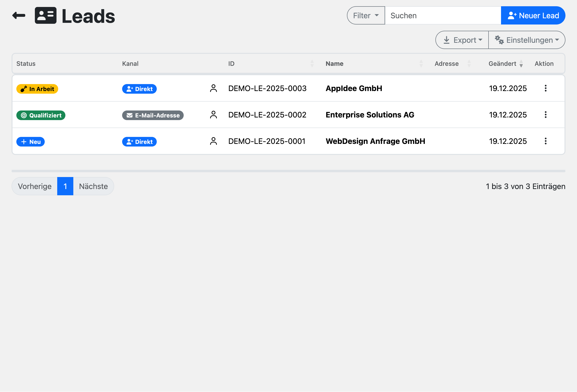Expand the Export dropdown

coord(462,40)
